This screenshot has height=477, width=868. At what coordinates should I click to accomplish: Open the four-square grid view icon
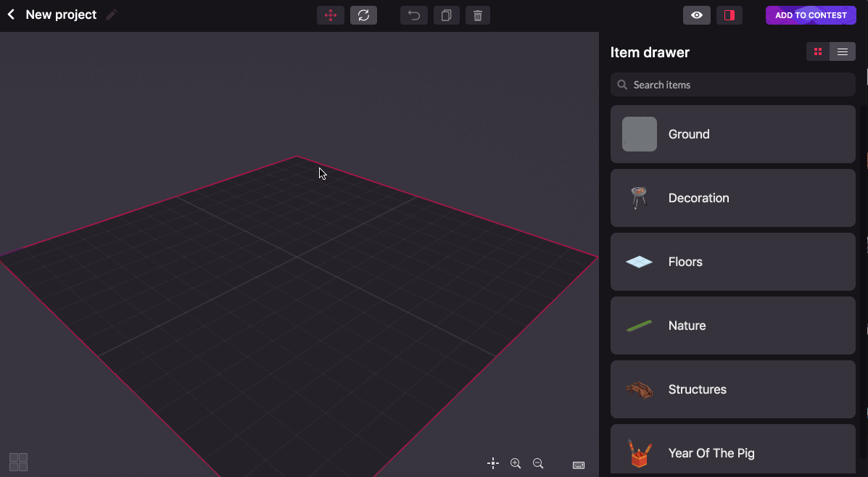tap(18, 462)
